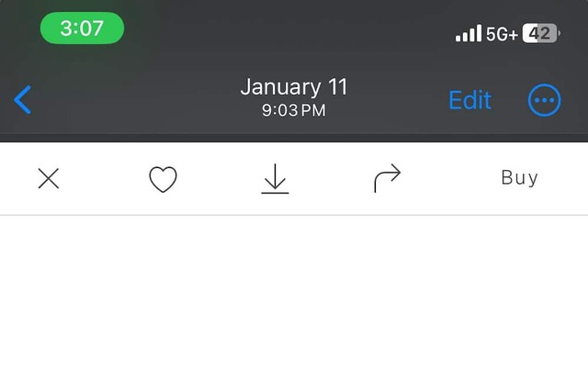
Task: Select the January 11 date title
Action: click(294, 87)
